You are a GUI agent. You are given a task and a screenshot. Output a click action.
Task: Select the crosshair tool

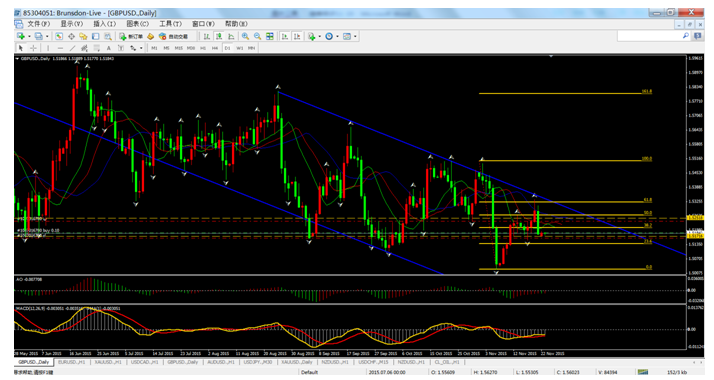[x=33, y=48]
